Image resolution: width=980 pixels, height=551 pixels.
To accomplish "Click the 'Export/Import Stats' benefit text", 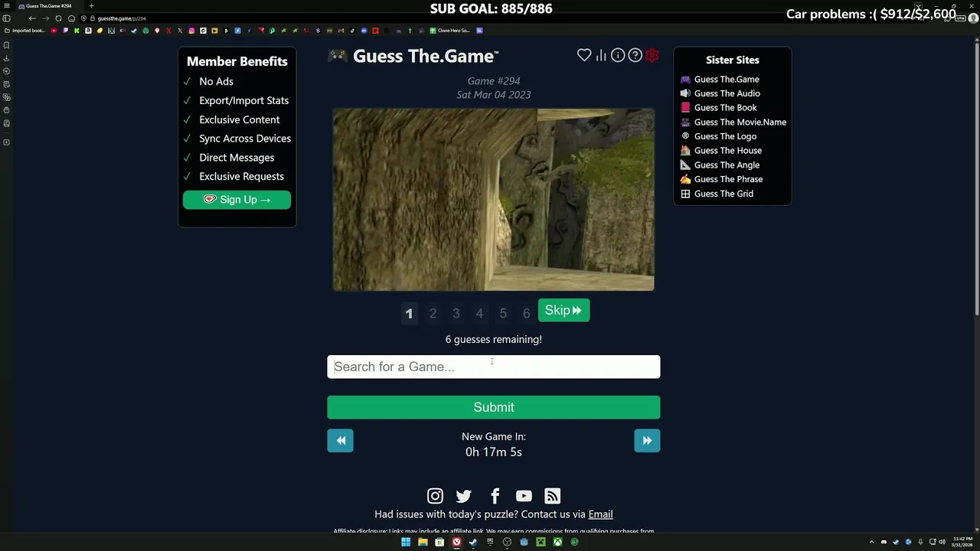I will 244,100.
